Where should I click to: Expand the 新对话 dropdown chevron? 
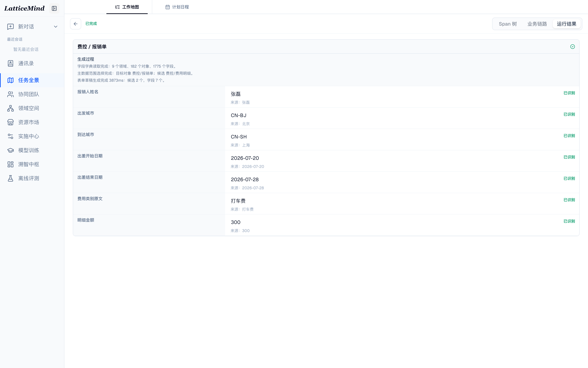tap(56, 26)
